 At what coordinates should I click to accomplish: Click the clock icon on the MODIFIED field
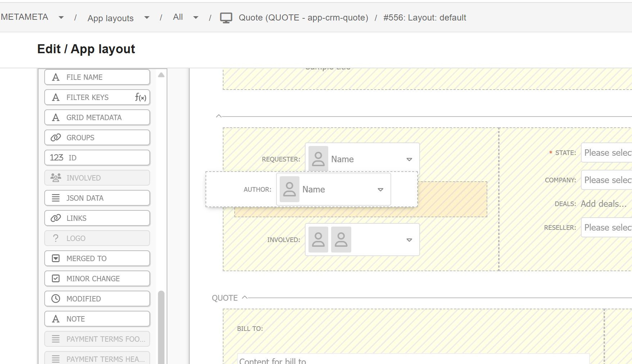click(x=55, y=299)
